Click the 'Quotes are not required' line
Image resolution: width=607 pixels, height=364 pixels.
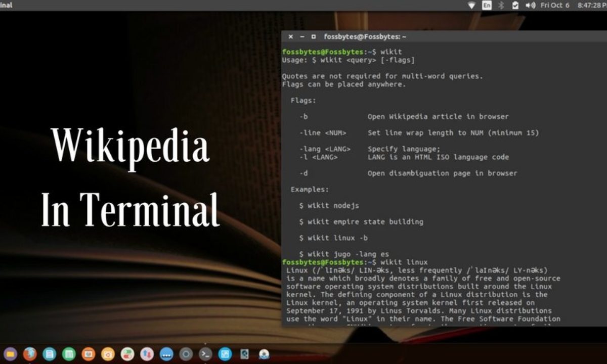pos(382,76)
